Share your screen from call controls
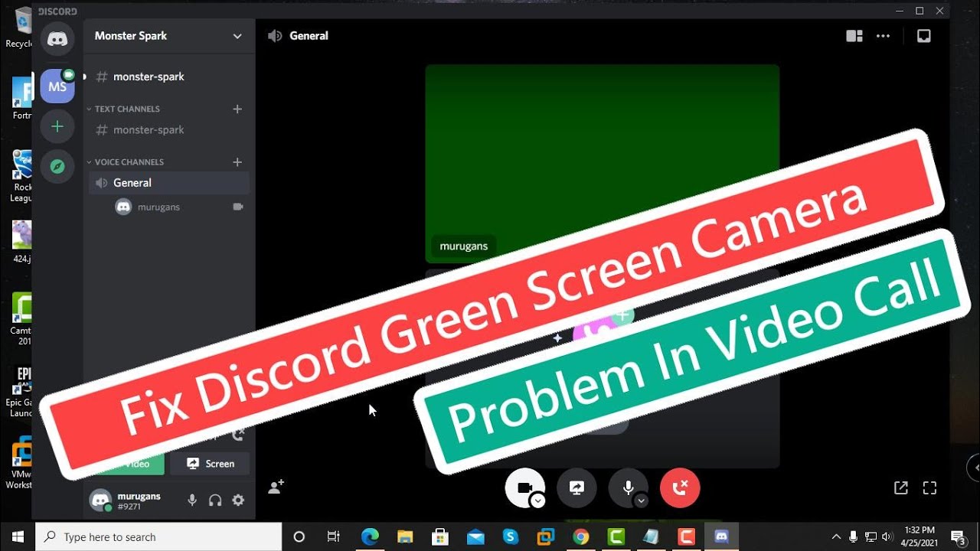This screenshot has height=551, width=980. pyautogui.click(x=577, y=488)
